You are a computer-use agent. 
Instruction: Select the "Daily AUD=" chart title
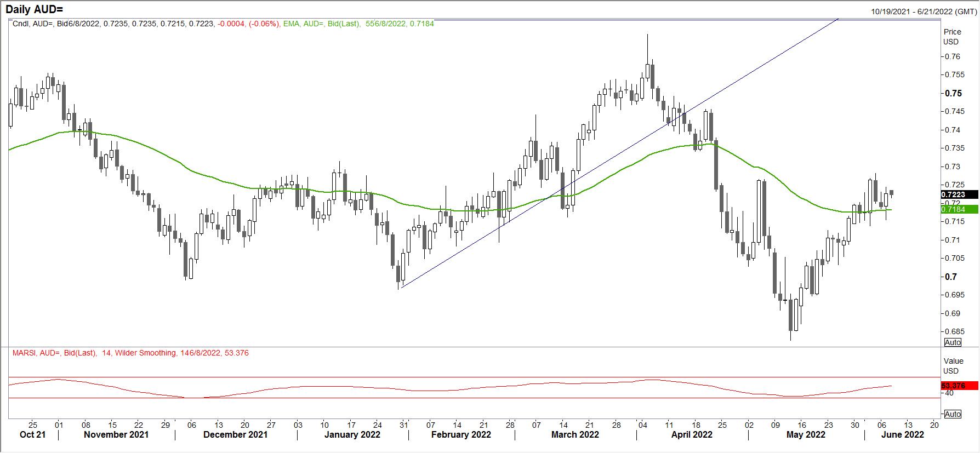click(34, 9)
